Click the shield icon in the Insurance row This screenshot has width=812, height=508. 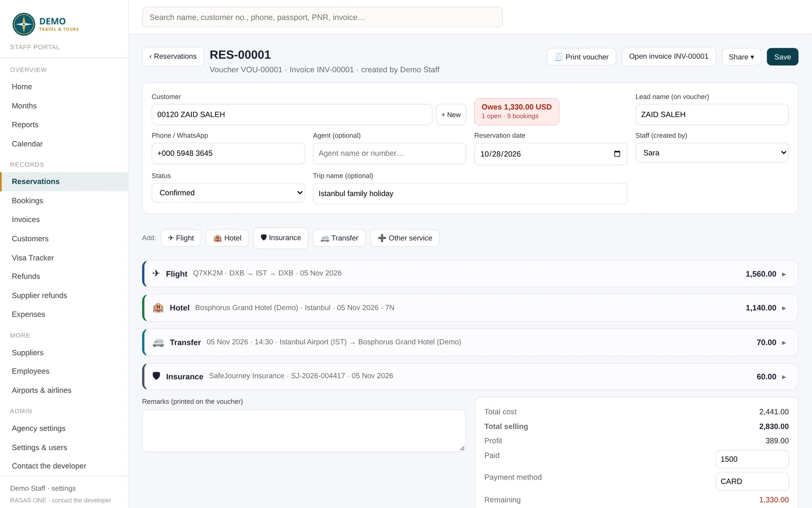click(x=156, y=376)
